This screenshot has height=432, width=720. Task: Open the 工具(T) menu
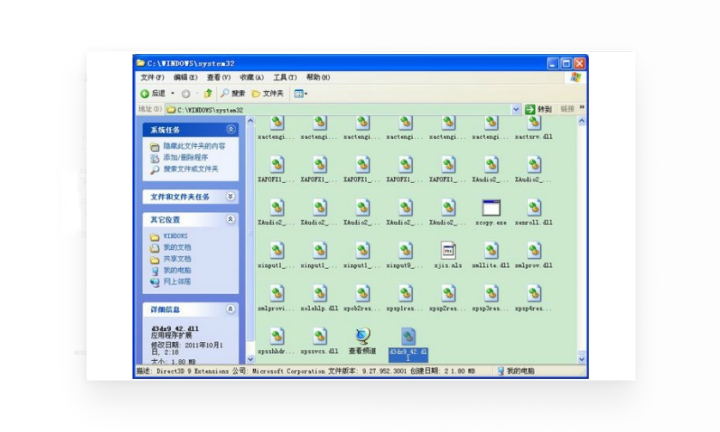284,77
